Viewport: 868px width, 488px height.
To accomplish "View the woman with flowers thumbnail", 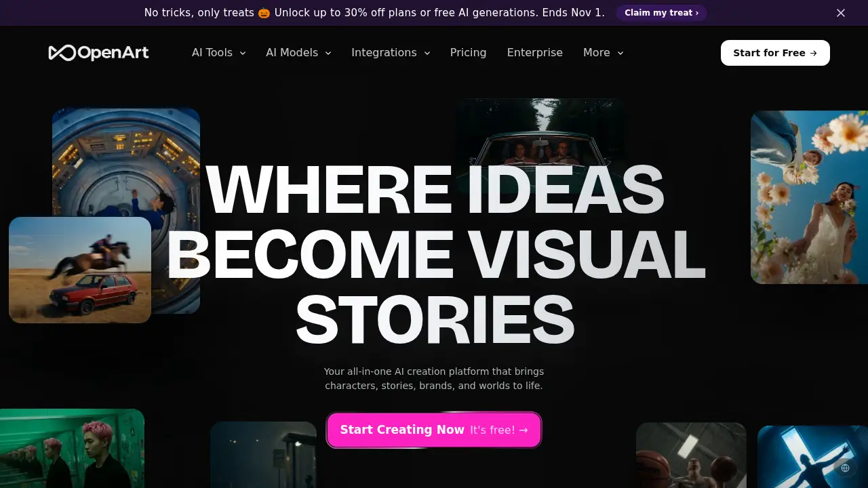I will pos(809,197).
